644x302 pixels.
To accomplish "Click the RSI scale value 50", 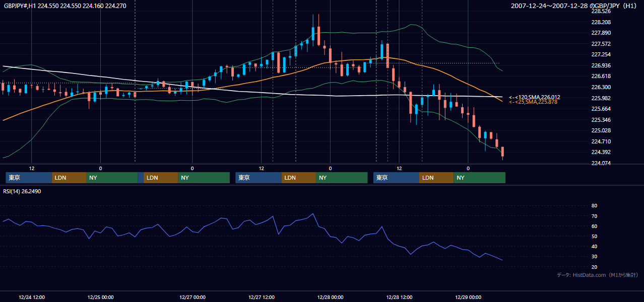I will click(594, 236).
